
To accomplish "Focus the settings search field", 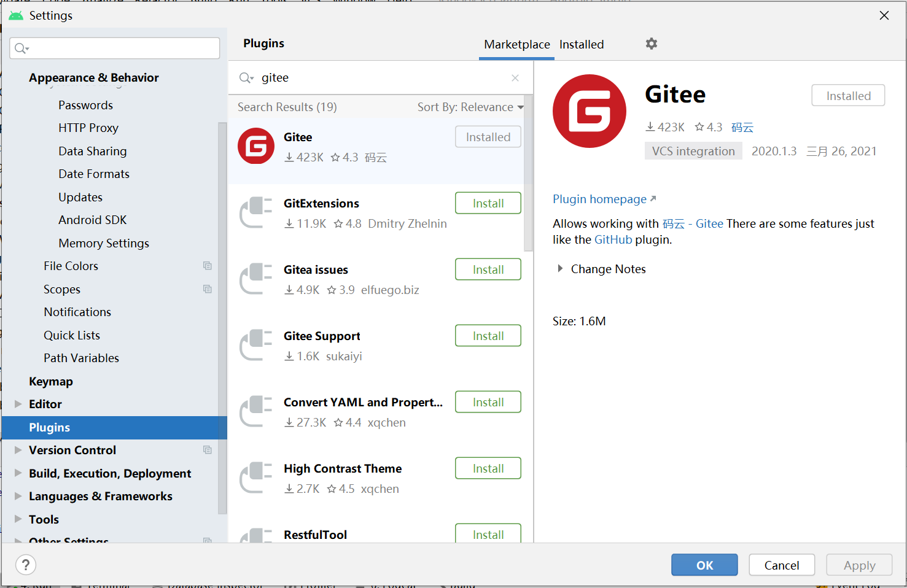I will tap(115, 48).
